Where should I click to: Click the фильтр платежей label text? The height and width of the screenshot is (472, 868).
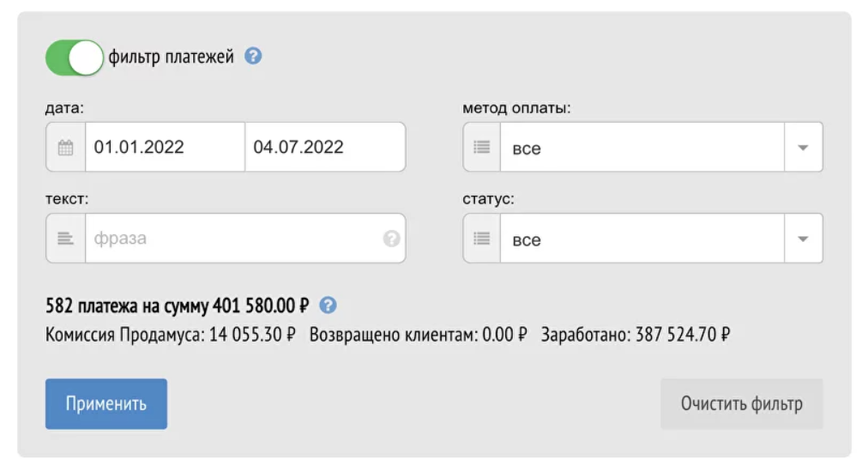coord(171,57)
